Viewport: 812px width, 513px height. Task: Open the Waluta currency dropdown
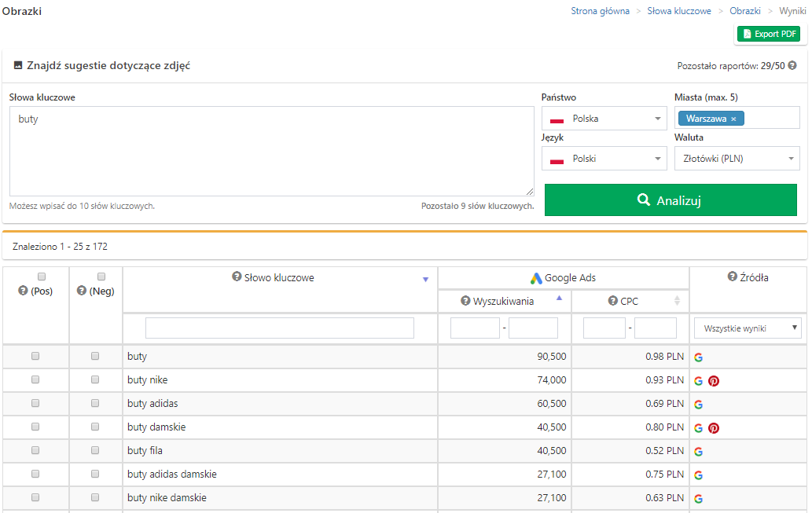(x=737, y=159)
